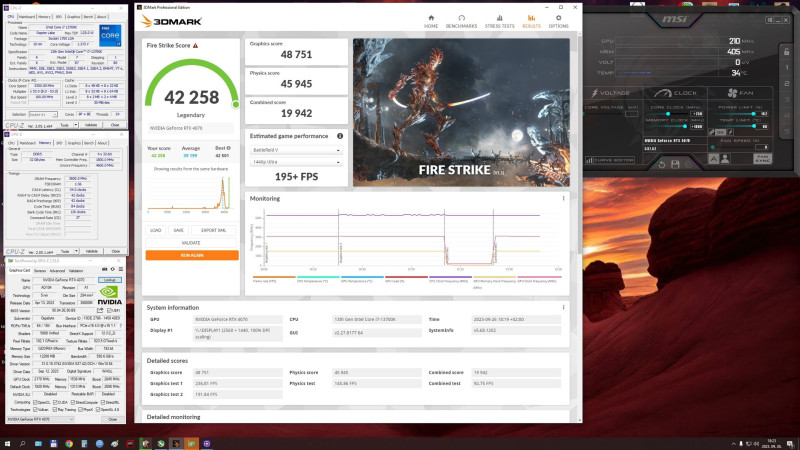Take GPU-Z screenshot with camera icon
Image resolution: width=800 pixels, height=450 pixels.
pyautogui.click(x=105, y=269)
